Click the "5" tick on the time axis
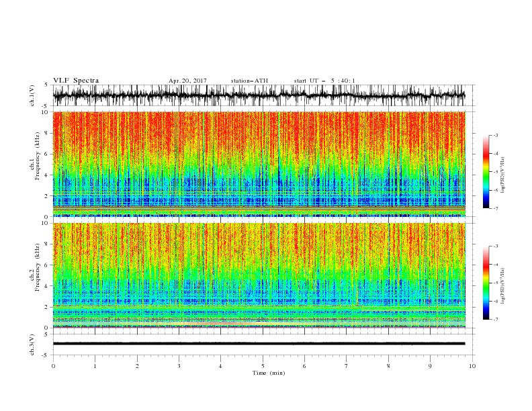Screen dimensions: 532x411 pos(263,366)
